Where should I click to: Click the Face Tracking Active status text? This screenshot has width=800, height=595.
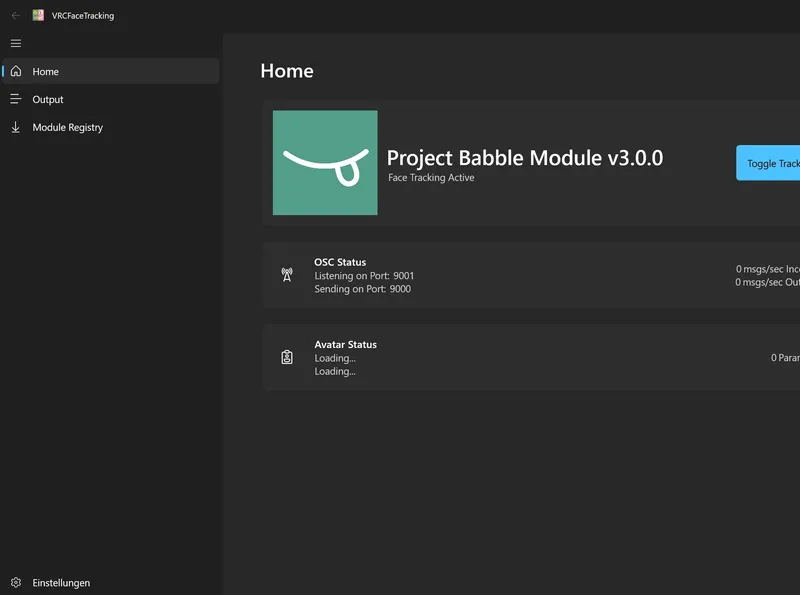tap(431, 178)
